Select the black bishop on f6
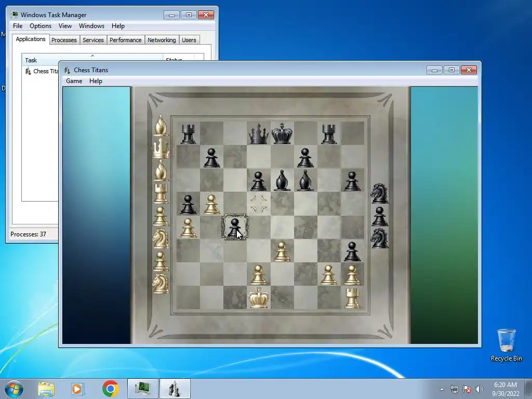Image resolution: width=532 pixels, height=399 pixels. point(305,180)
